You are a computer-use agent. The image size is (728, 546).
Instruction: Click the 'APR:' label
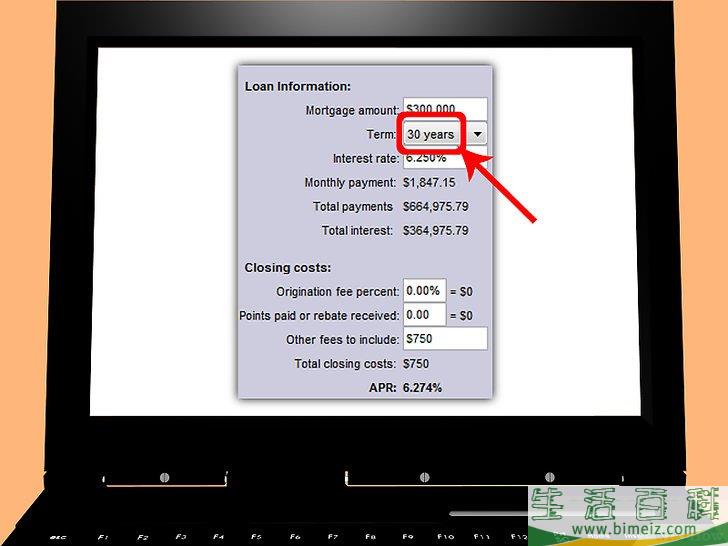(383, 388)
